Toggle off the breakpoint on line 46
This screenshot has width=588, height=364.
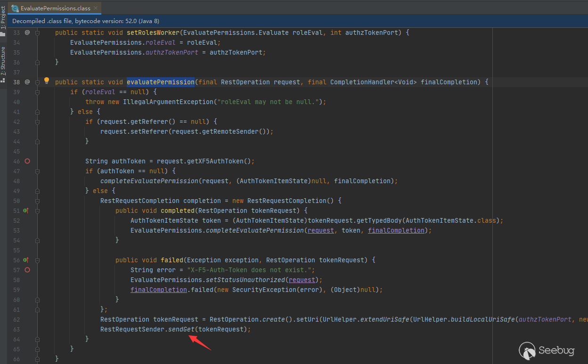click(27, 161)
